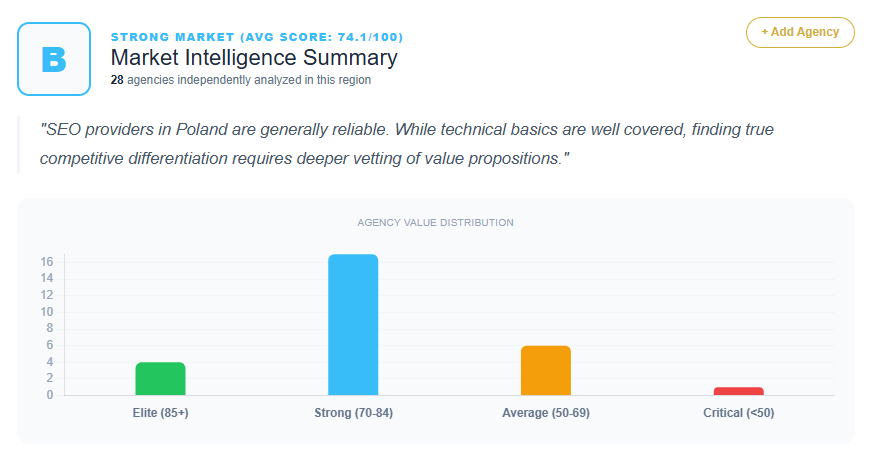This screenshot has height=458, width=872.
Task: Click the Average (50-69) axis label
Action: click(x=546, y=413)
